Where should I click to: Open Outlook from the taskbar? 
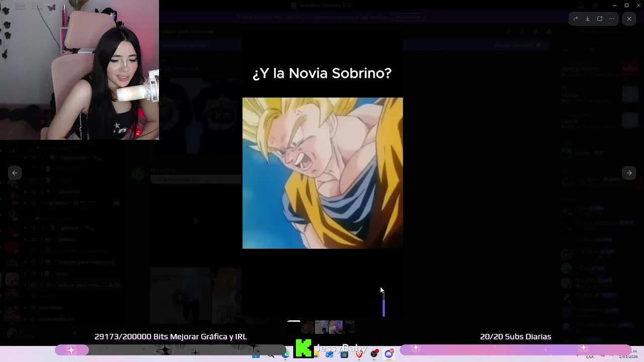(330, 354)
